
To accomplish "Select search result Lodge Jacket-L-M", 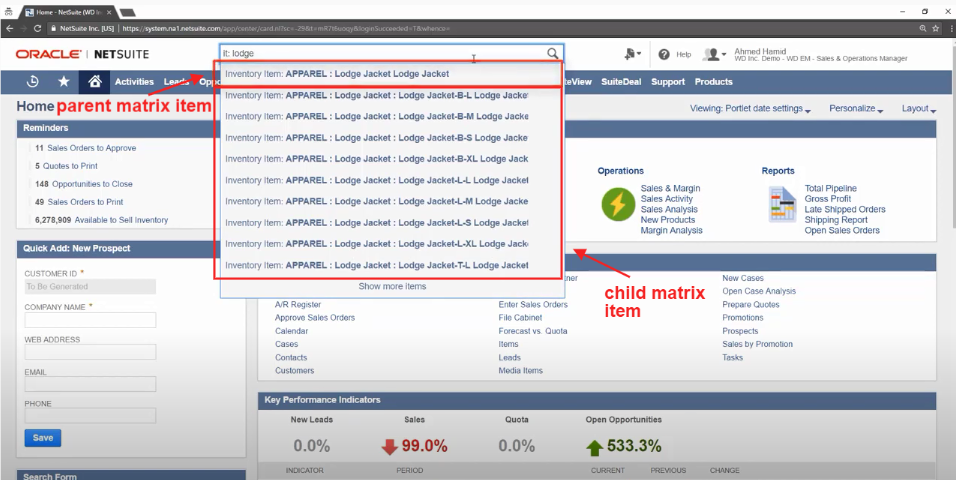I will tap(390, 201).
